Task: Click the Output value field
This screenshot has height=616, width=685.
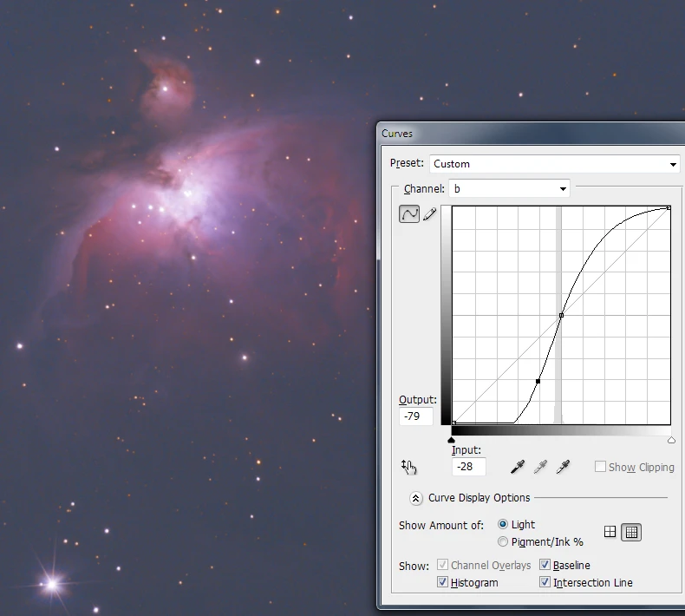Action: [x=415, y=416]
